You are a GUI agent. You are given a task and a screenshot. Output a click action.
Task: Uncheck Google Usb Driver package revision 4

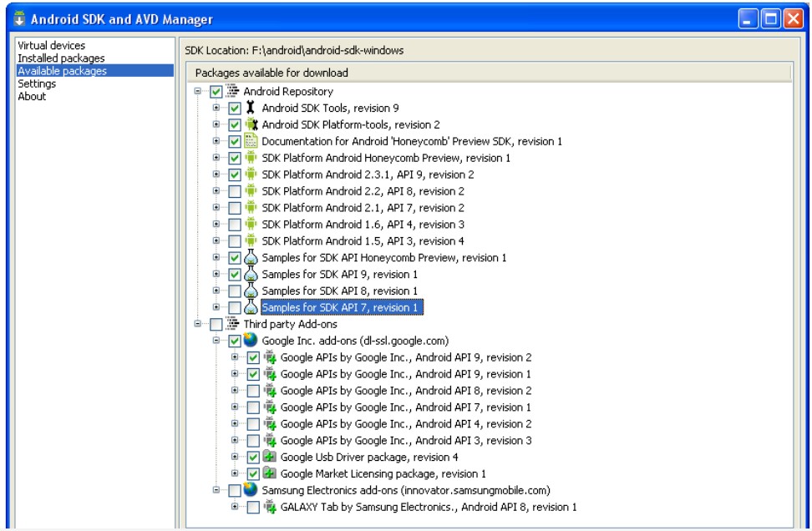pyautogui.click(x=253, y=458)
